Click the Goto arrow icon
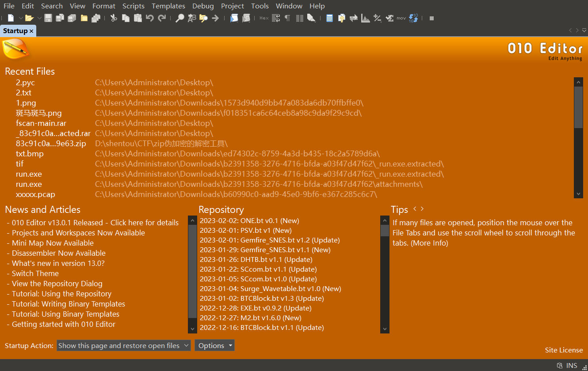The image size is (588, 371). click(x=215, y=18)
